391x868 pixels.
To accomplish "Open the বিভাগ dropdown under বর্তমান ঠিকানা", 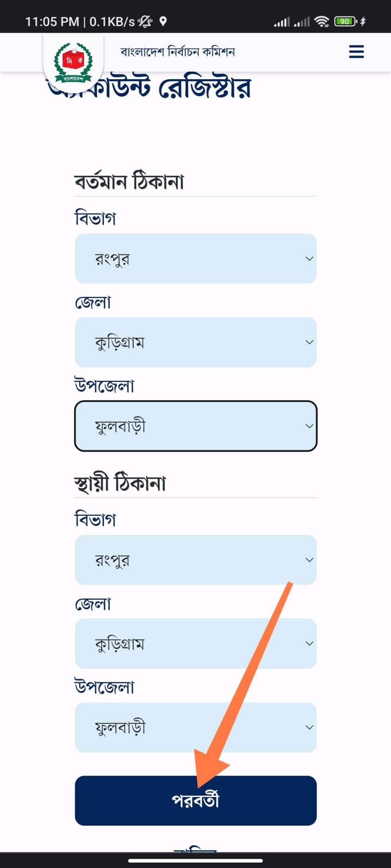I will click(x=195, y=258).
